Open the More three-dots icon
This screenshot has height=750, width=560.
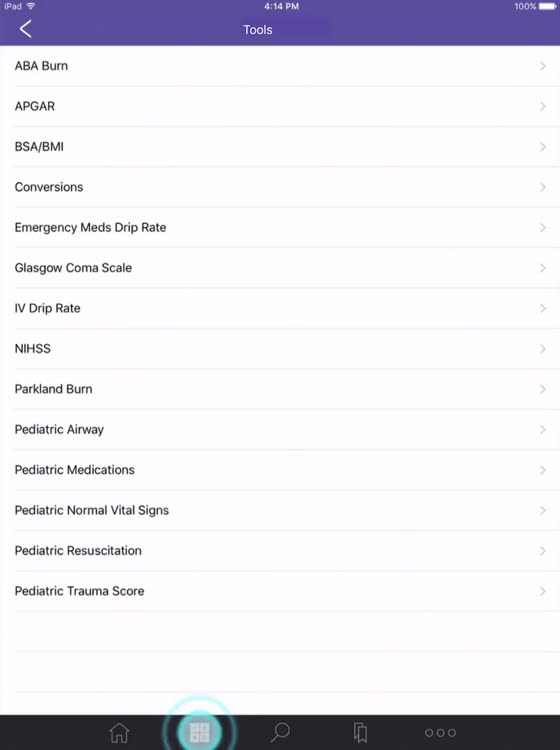point(440,733)
